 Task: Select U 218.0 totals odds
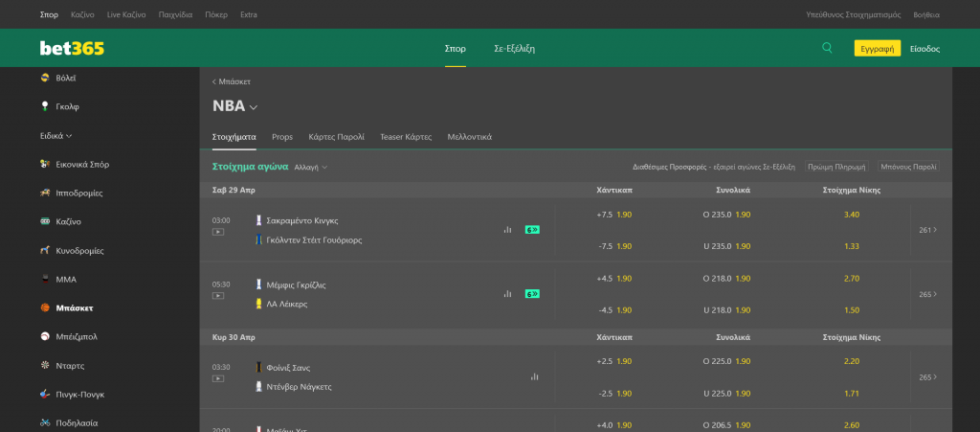726,310
